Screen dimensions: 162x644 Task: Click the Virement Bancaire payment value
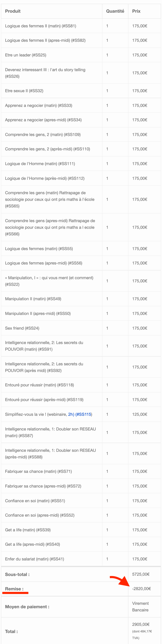tap(140, 607)
